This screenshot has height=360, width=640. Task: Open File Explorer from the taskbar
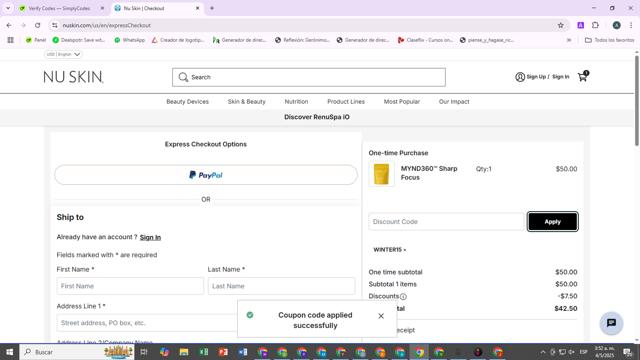click(x=184, y=352)
